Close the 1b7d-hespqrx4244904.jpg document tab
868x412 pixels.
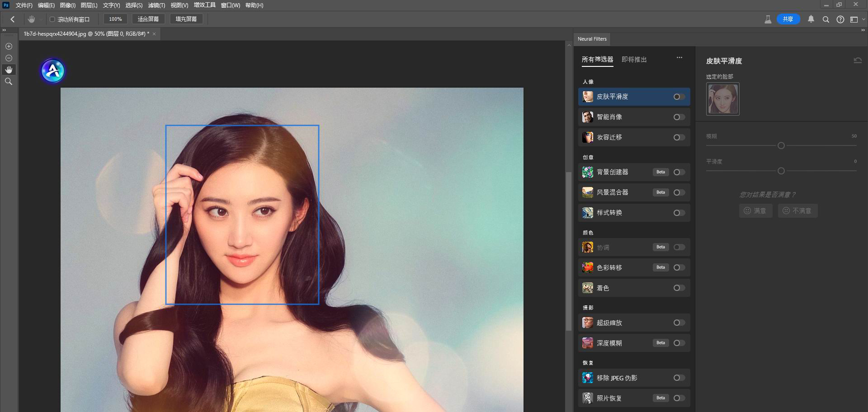tap(154, 34)
